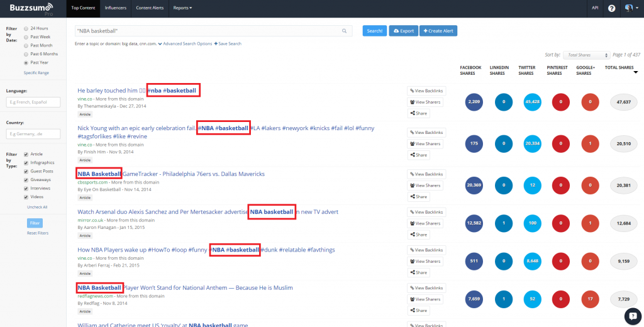This screenshot has width=644, height=327.
Task: View Backlinks for 'How NBA Players wake up'
Action: point(426,250)
